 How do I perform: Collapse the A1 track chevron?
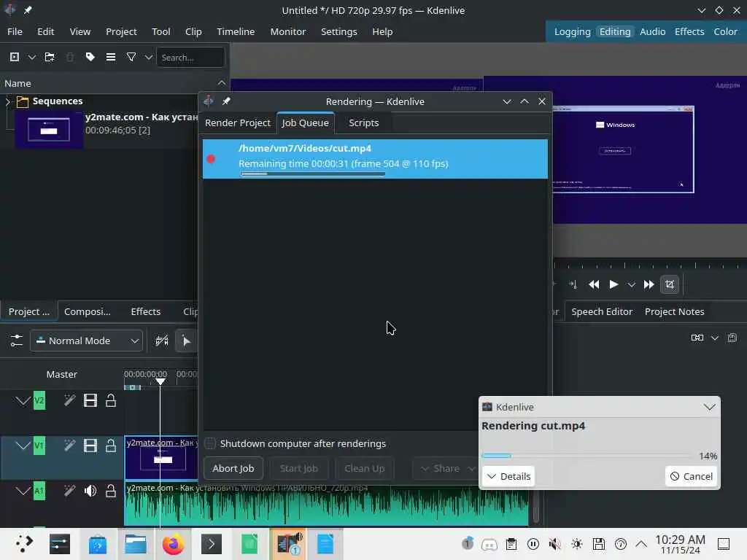(x=23, y=491)
